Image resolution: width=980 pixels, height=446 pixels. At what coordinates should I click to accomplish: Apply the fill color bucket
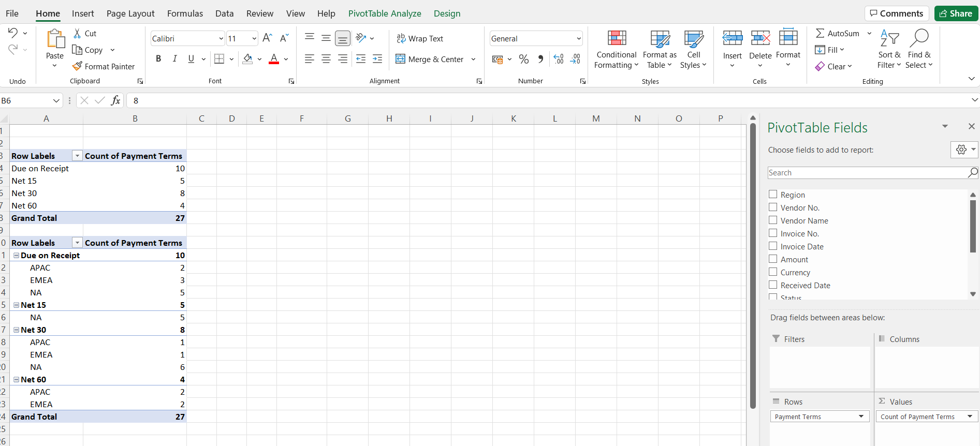(x=248, y=59)
